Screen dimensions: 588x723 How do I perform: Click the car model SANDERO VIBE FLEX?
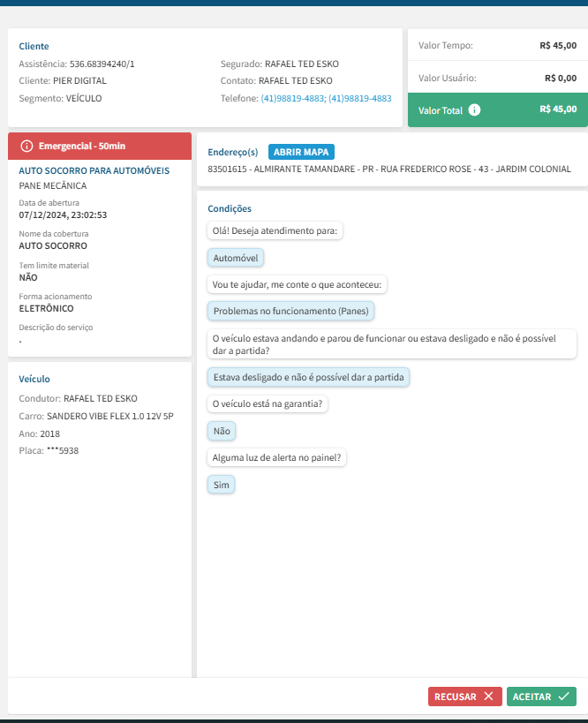pyautogui.click(x=110, y=416)
